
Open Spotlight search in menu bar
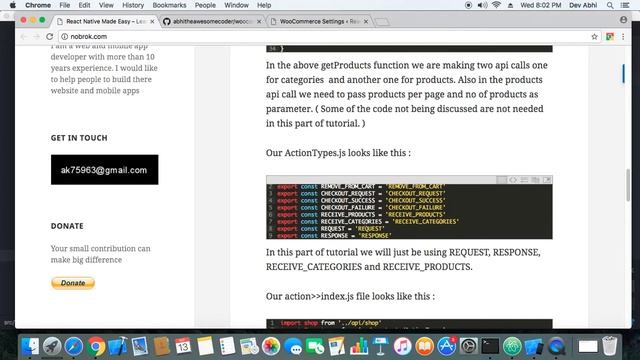[x=610, y=5]
